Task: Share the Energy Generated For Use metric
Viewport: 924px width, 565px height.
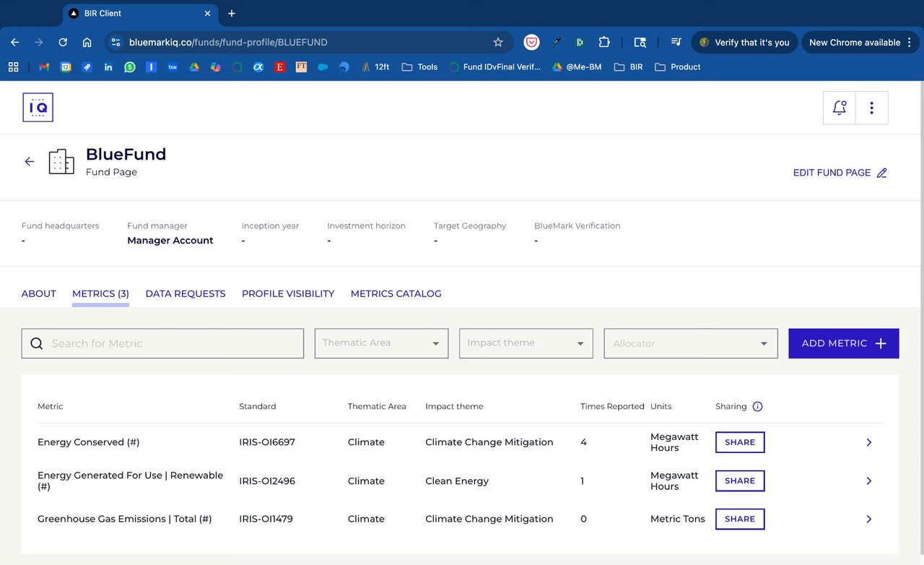Action: 739,480
